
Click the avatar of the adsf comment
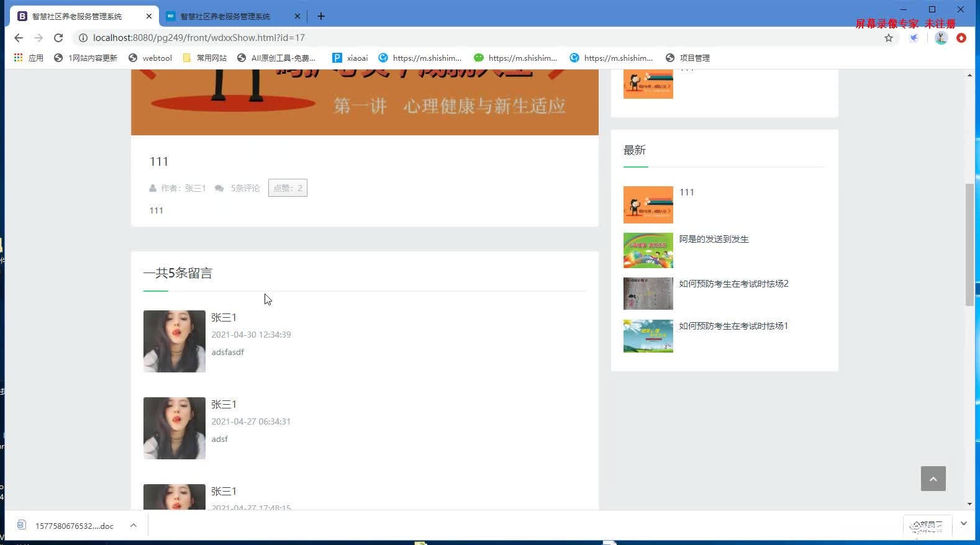(x=175, y=428)
